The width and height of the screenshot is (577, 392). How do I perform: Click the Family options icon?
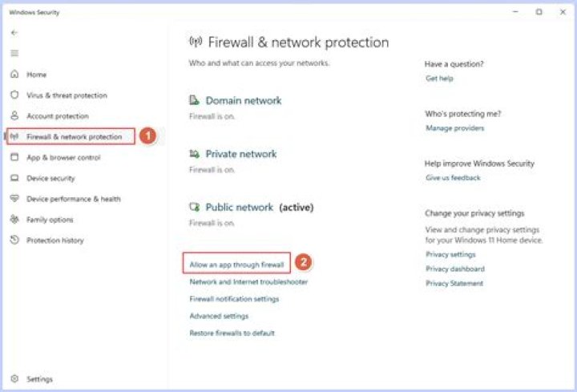pyautogui.click(x=14, y=220)
